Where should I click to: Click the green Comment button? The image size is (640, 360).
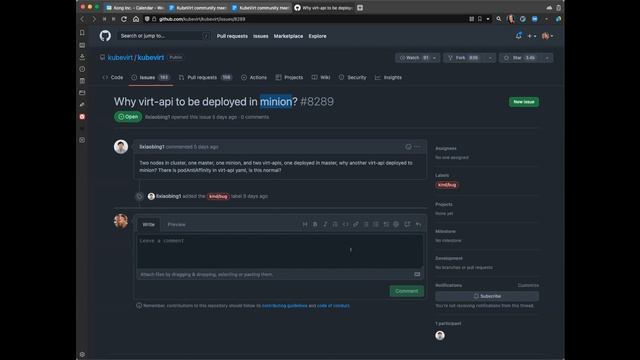pos(407,291)
